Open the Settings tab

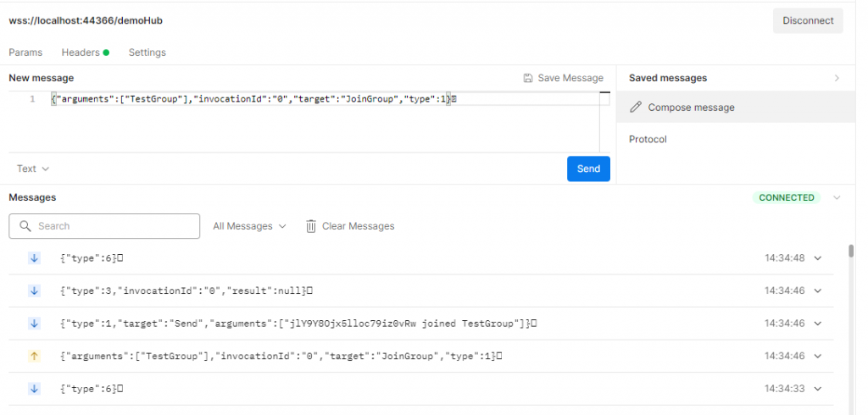[147, 53]
